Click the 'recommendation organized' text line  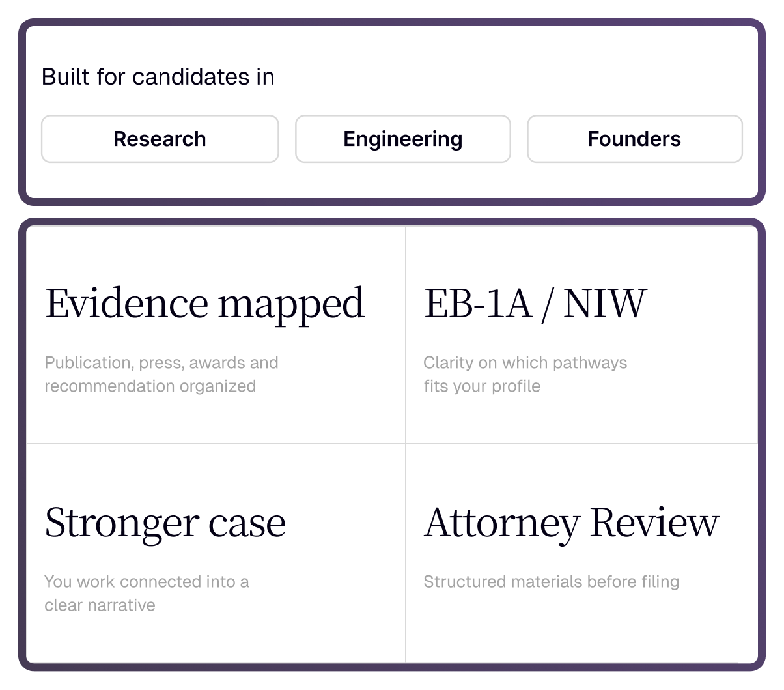coord(150,386)
